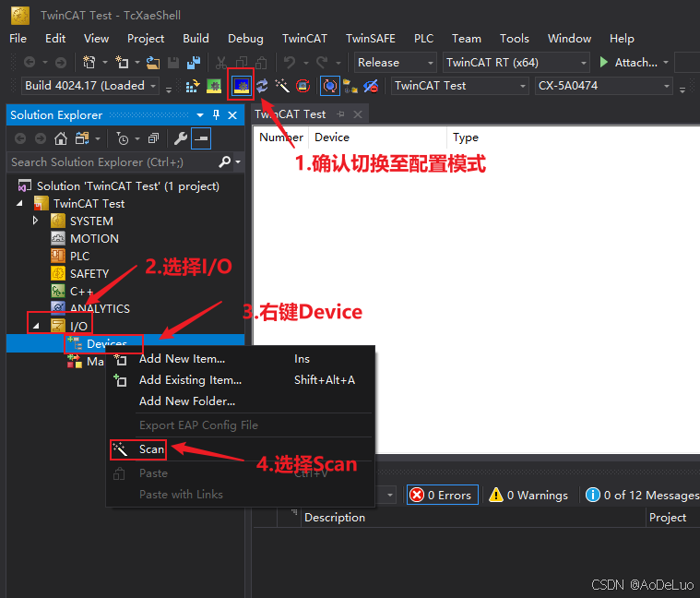Viewport: 700px width, 598px height.
Task: Click New Project icon
Action: pyautogui.click(x=89, y=63)
